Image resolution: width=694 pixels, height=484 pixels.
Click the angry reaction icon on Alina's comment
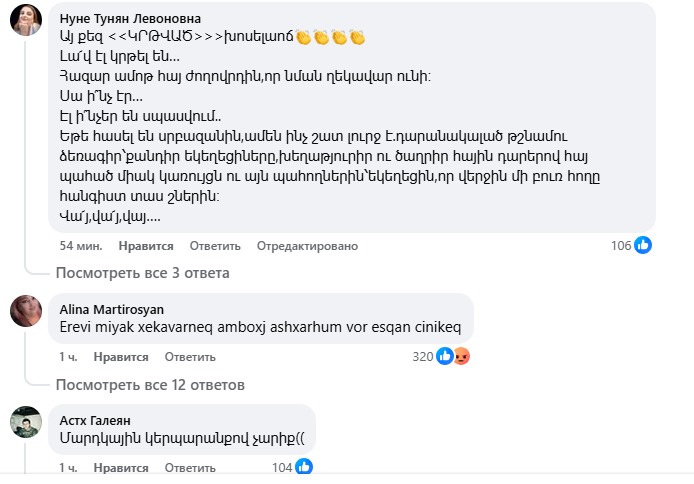click(x=461, y=356)
